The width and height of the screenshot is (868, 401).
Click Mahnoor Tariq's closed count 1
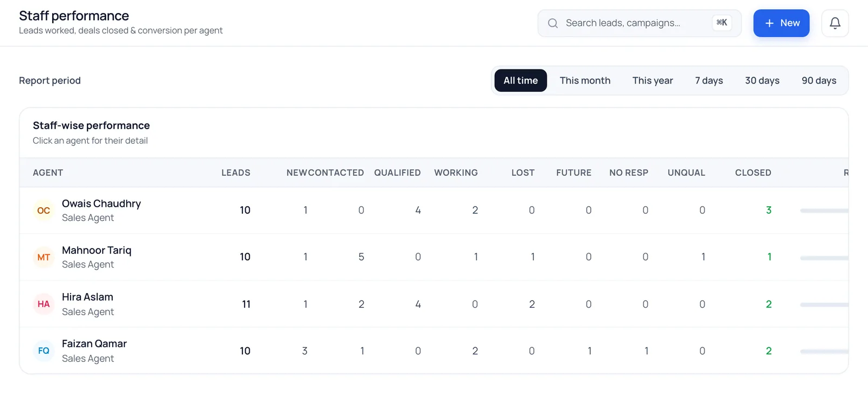pyautogui.click(x=769, y=257)
